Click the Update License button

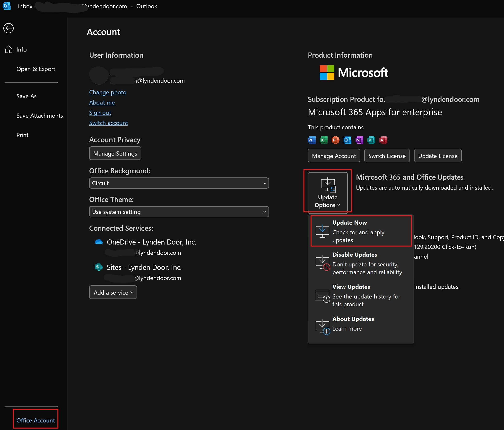click(438, 156)
